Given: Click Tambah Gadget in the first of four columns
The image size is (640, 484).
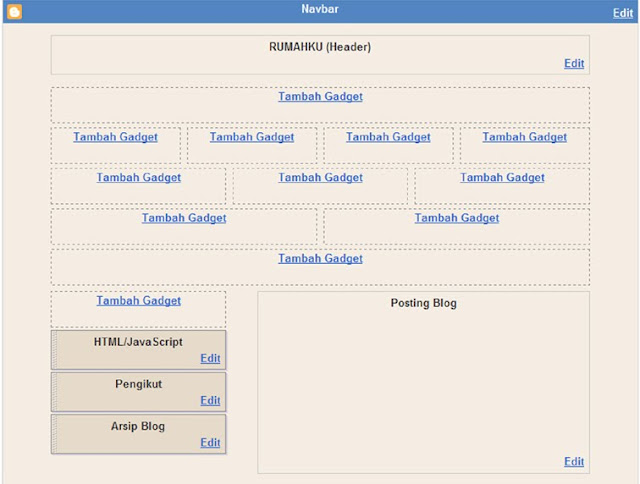Looking at the screenshot, I should [116, 137].
